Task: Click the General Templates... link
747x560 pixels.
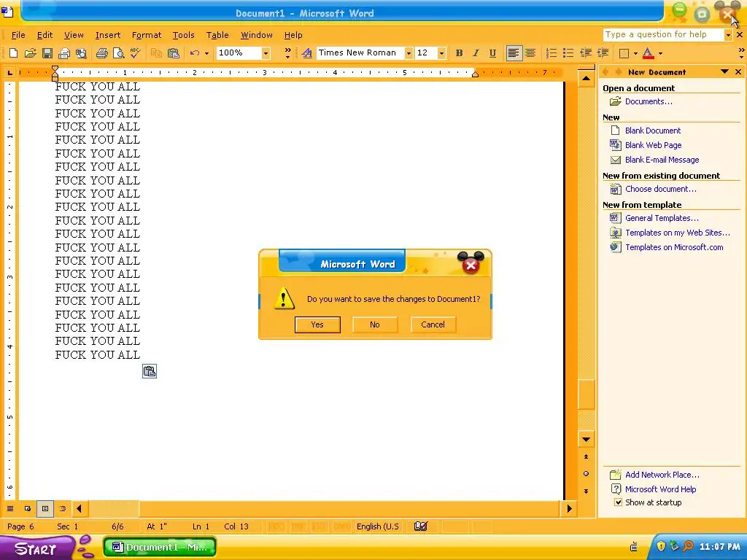Action: pyautogui.click(x=662, y=218)
